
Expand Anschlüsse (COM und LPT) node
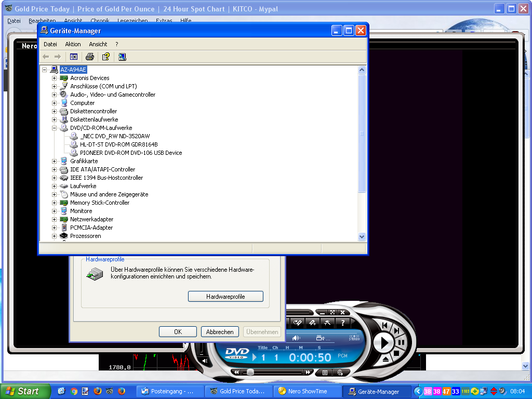coord(54,87)
